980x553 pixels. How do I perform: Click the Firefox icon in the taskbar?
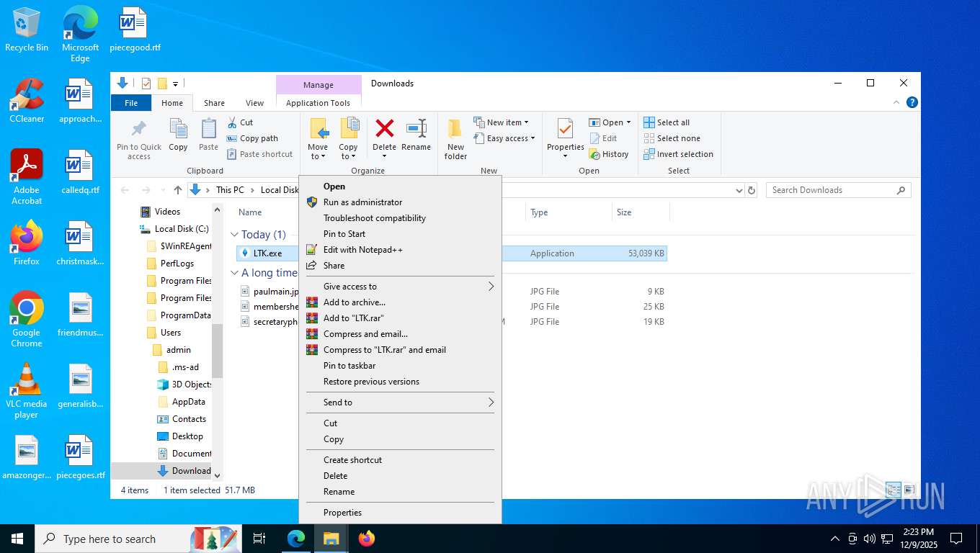pos(367,539)
